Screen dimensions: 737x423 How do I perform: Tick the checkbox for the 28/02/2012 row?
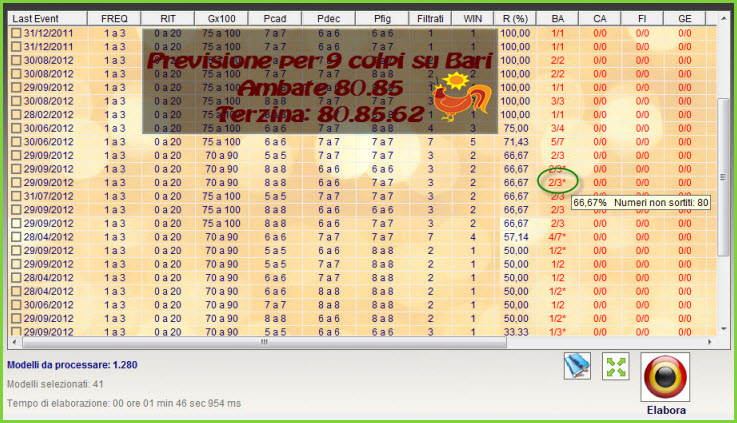[x=15, y=115]
